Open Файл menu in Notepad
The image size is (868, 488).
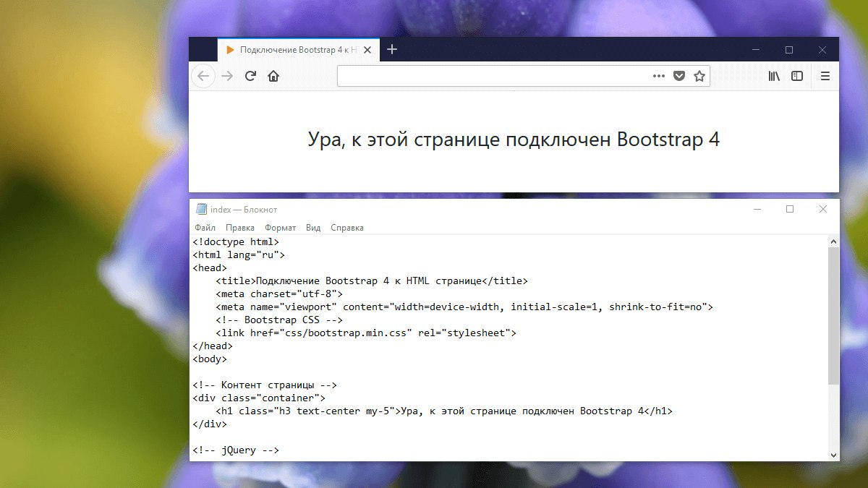(205, 228)
